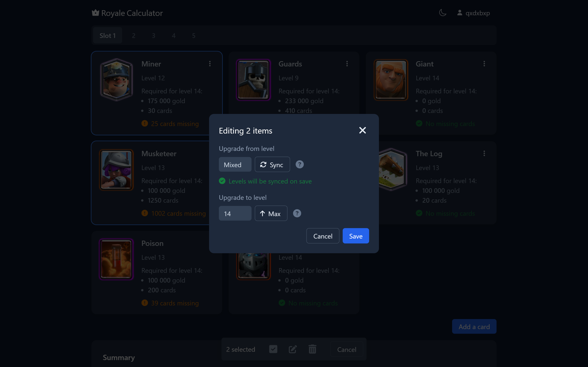Click the delete icon in bottom toolbar
Image resolution: width=588 pixels, height=367 pixels.
312,350
